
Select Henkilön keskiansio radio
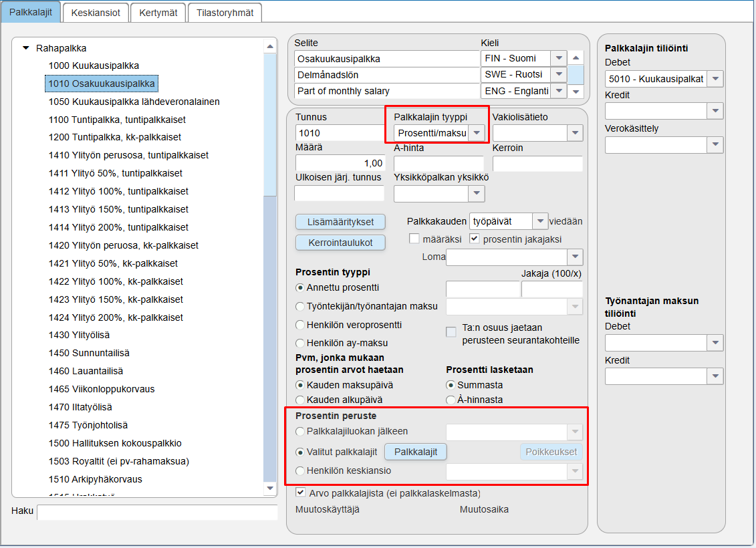pyautogui.click(x=300, y=471)
